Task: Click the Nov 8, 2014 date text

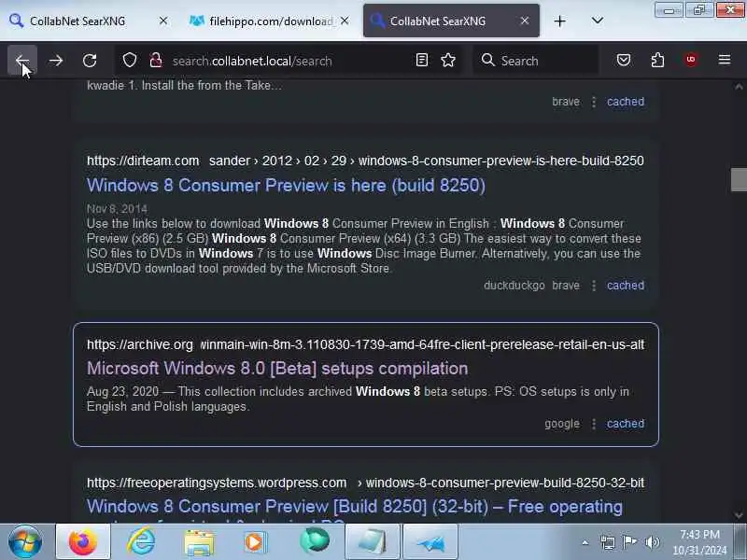Action: click(117, 208)
